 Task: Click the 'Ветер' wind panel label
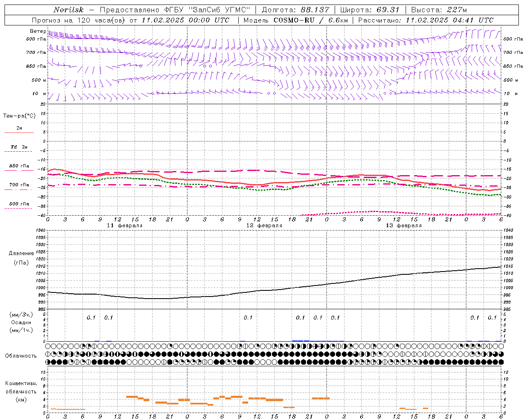(x=38, y=31)
